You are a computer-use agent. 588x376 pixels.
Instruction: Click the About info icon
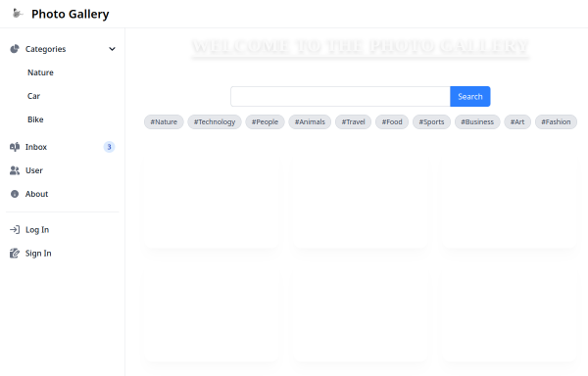(x=15, y=194)
